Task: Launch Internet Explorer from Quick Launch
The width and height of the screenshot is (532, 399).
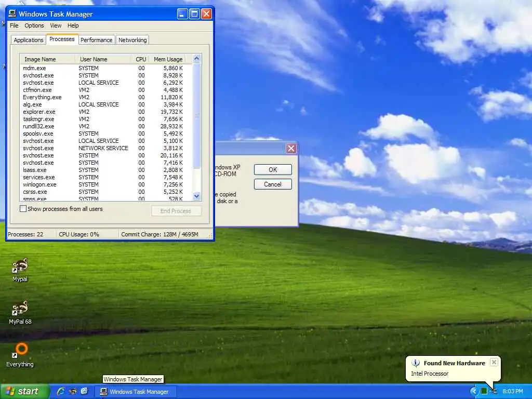Action: [61, 391]
